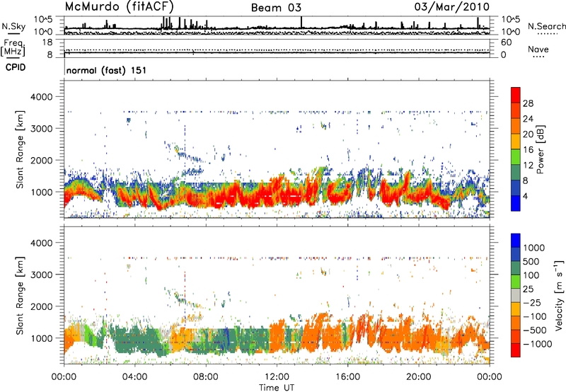Click the 16 label on power colorbar
The width and height of the screenshot is (566, 392).
(528, 150)
